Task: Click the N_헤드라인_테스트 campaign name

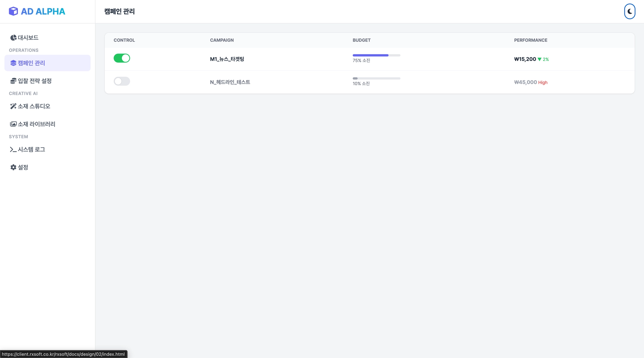Action: (x=230, y=82)
